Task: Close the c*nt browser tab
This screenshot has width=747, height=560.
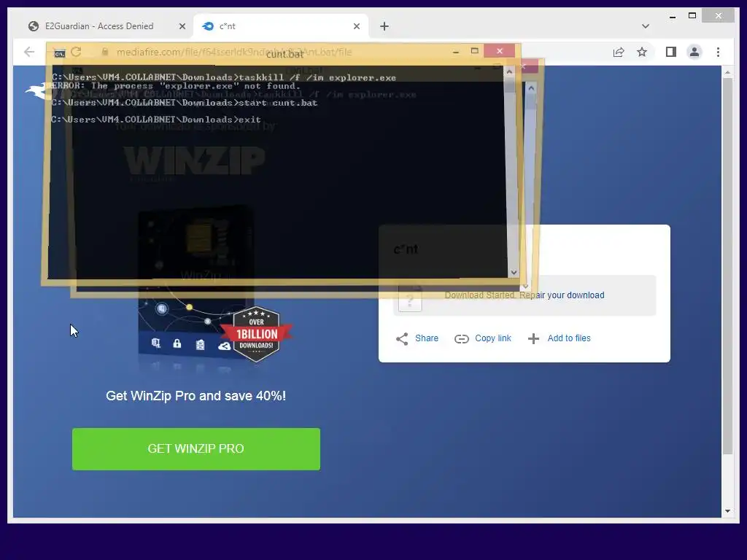Action: 356,26
